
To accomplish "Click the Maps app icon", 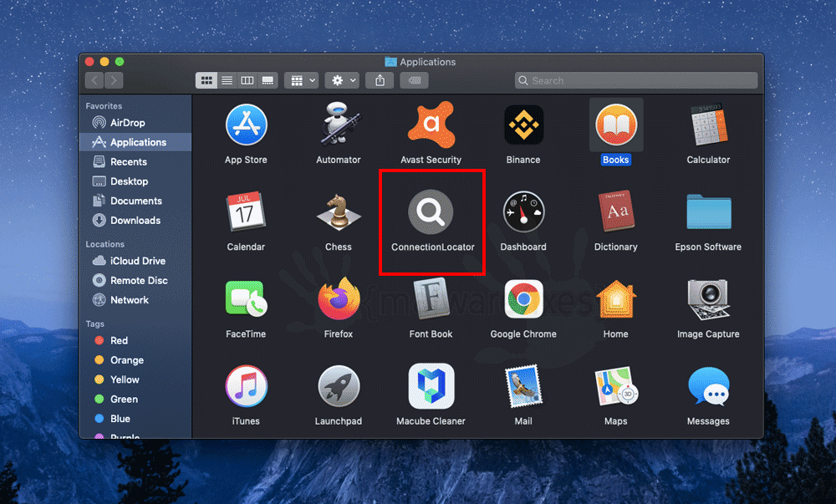I will [616, 386].
